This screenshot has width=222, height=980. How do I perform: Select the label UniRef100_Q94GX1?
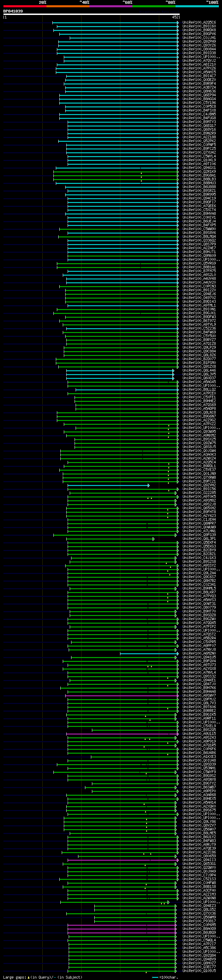tap(199, 168)
